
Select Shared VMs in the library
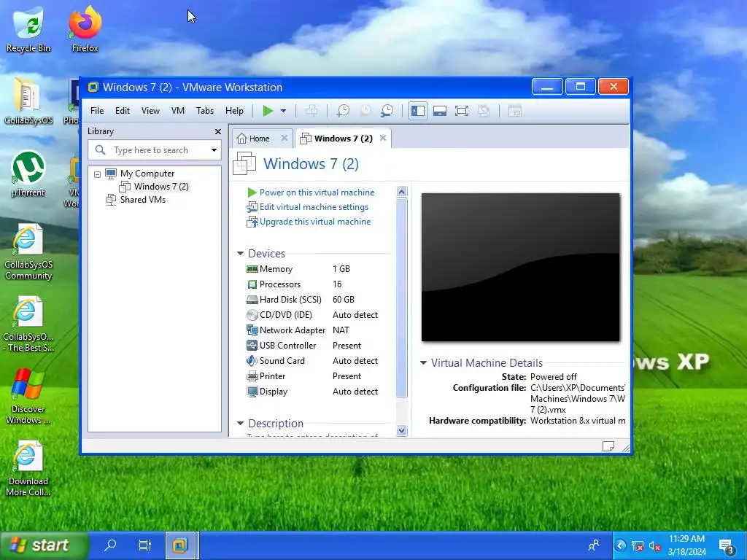(143, 200)
